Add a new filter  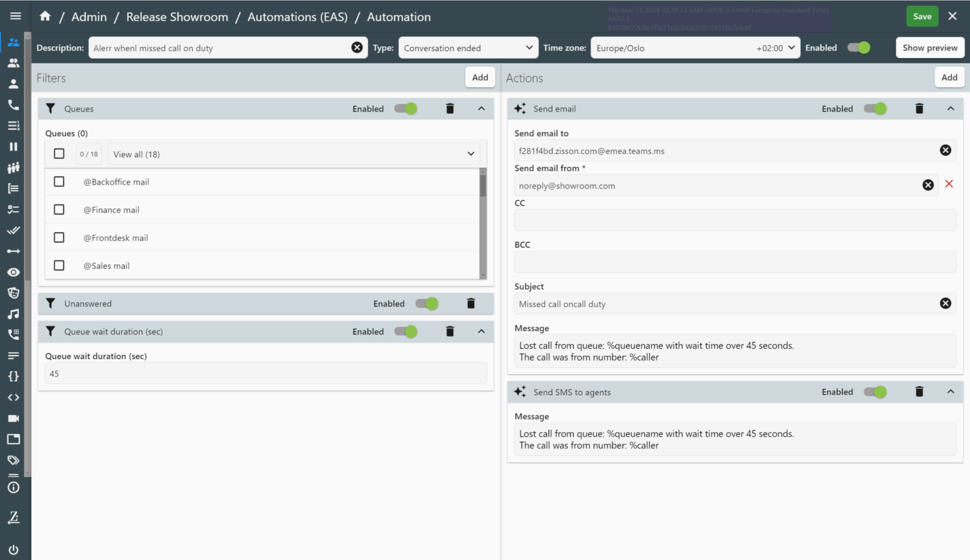(x=480, y=78)
